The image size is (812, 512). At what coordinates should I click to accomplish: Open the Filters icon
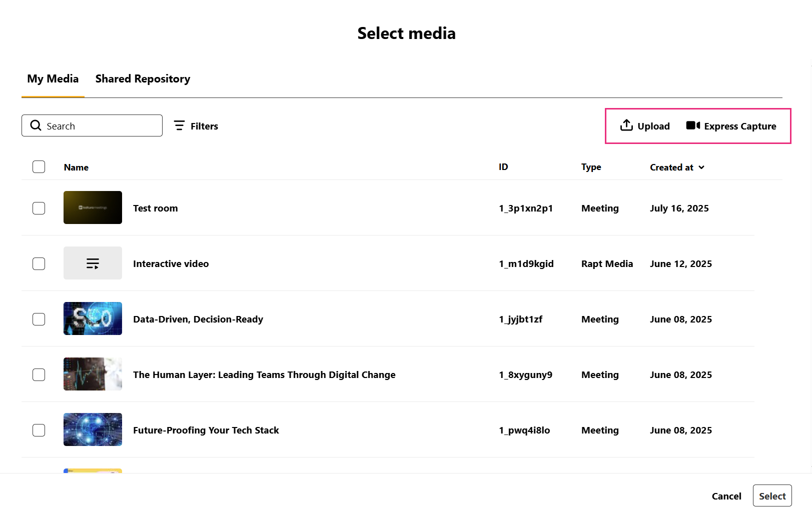[179, 125]
